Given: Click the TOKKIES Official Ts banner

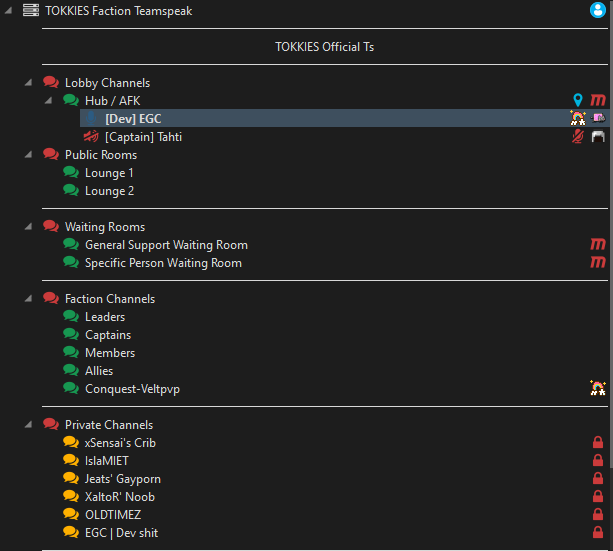Looking at the screenshot, I should (x=325, y=47).
